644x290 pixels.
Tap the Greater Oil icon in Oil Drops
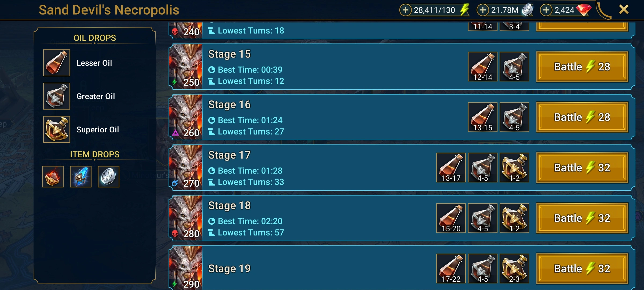pyautogui.click(x=57, y=96)
